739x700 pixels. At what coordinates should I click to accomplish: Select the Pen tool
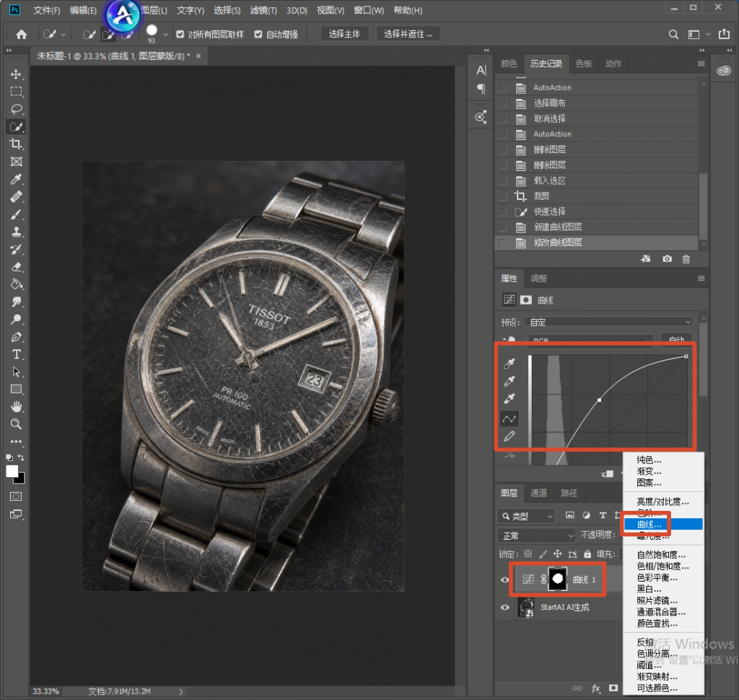[16, 337]
